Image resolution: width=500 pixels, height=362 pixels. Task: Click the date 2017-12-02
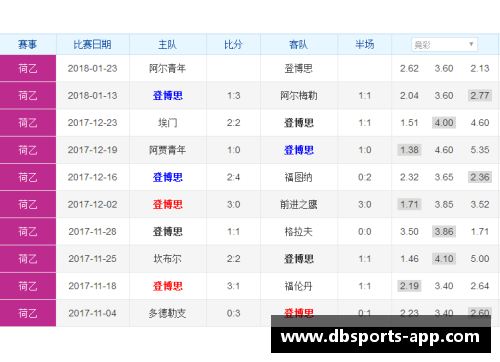tap(92, 204)
